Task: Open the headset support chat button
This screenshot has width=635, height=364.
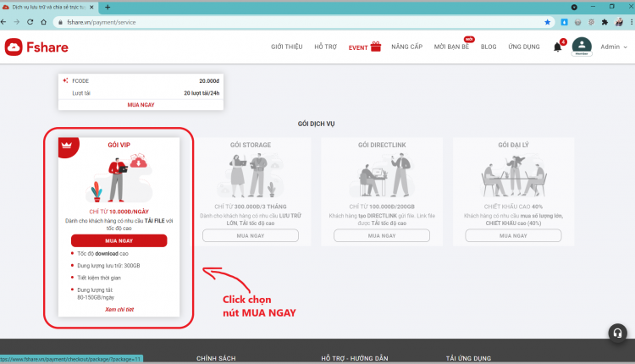Action: [x=617, y=333]
